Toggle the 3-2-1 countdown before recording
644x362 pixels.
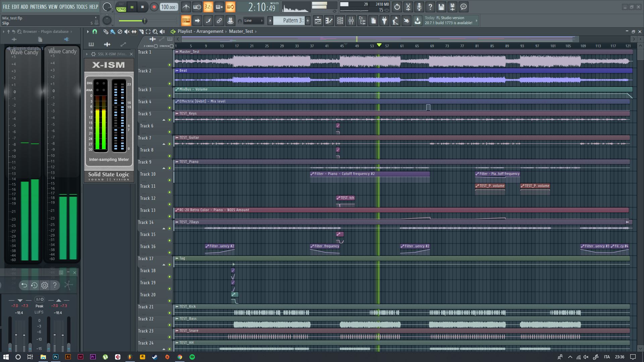(x=208, y=7)
